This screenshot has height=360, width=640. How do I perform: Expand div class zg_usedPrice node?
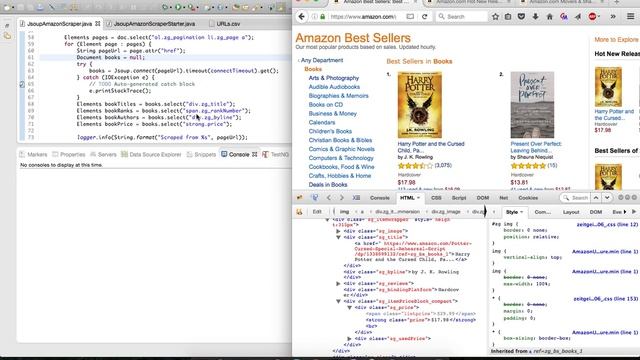click(350, 339)
